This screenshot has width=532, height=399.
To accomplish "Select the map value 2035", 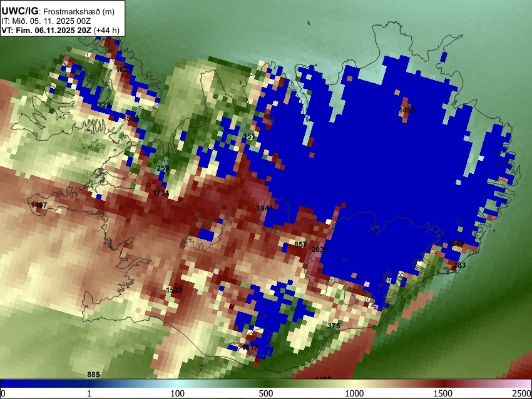I will point(320,250).
